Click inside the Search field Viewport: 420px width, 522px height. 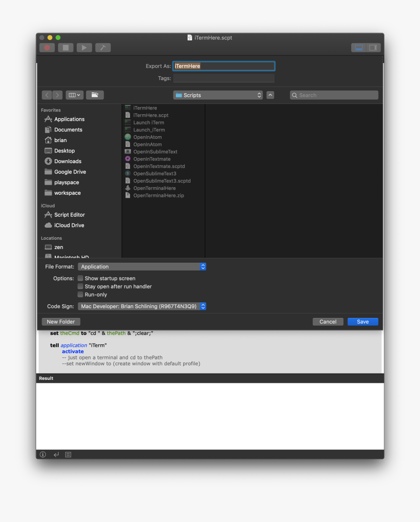pyautogui.click(x=334, y=95)
